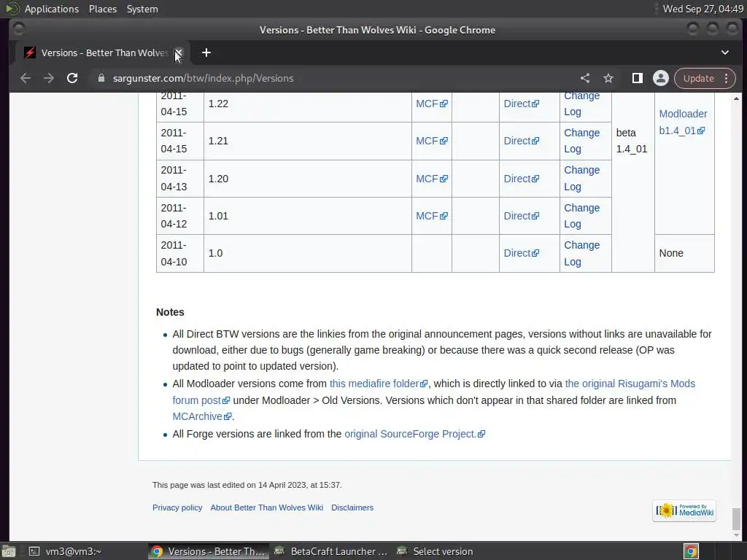Close the Versions tab
Image resolution: width=747 pixels, height=560 pixels.
179,52
